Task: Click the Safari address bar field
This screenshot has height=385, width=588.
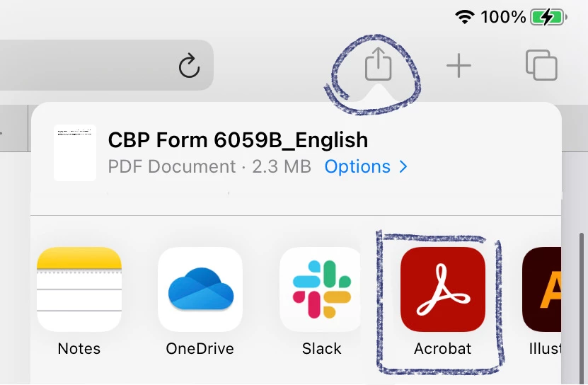Action: (x=107, y=65)
